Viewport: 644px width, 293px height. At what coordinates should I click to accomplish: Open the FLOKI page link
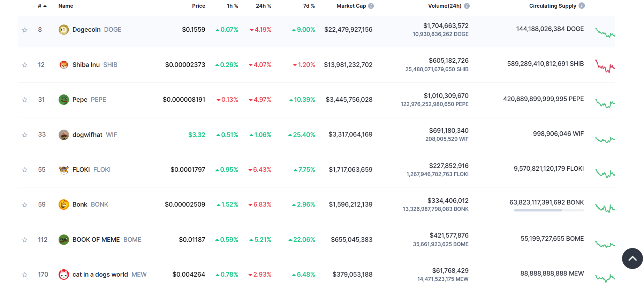pos(91,170)
